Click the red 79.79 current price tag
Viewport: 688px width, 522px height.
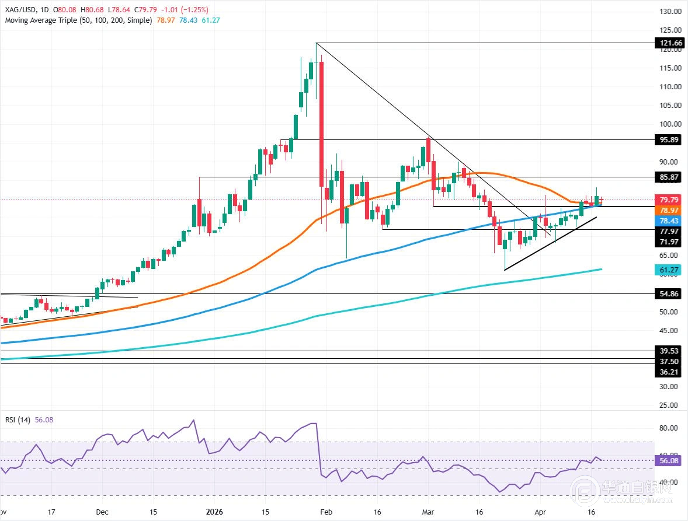pyautogui.click(x=669, y=200)
